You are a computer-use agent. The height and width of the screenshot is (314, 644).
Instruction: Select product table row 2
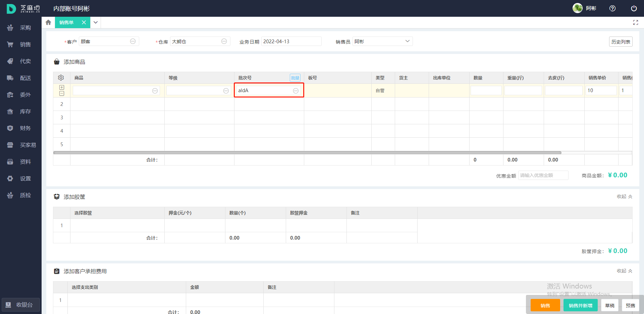point(62,104)
